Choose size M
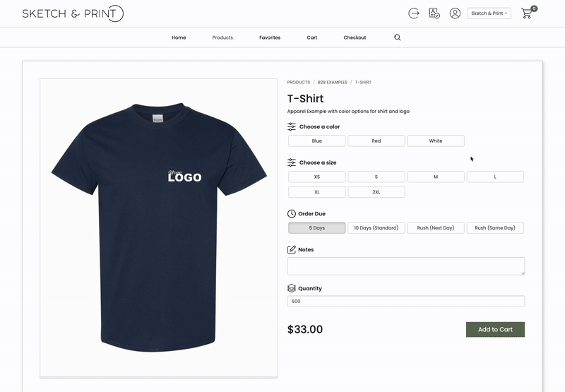Image resolution: width=565 pixels, height=392 pixels. (x=435, y=177)
